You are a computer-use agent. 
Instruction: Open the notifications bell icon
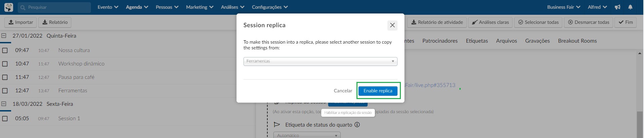pyautogui.click(x=631, y=7)
